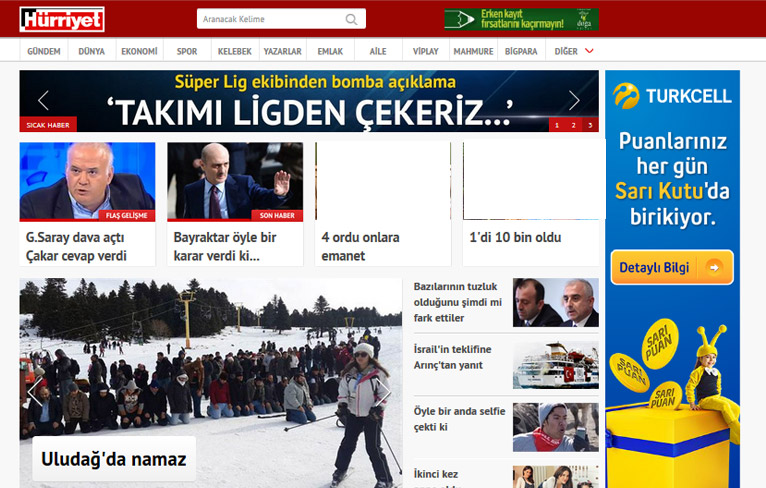Open '1'di 10 bin oldu' story
766x488 pixels.
(515, 237)
